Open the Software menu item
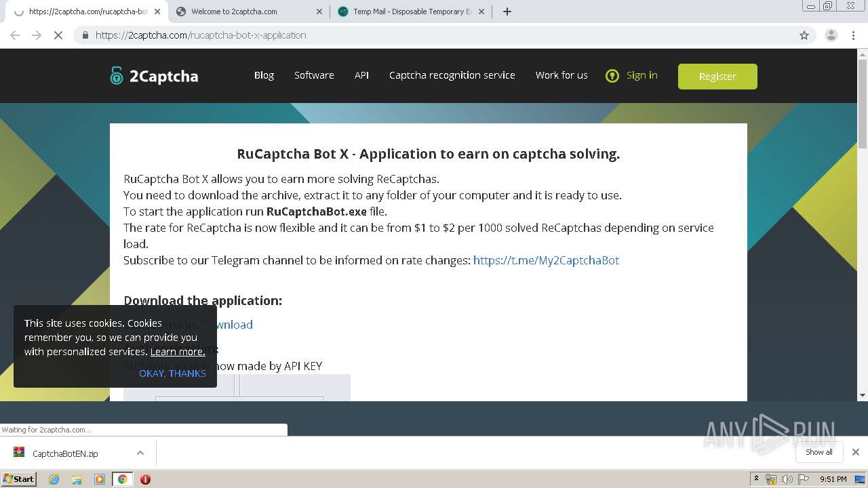Viewport: 868px width, 488px height. pos(314,75)
